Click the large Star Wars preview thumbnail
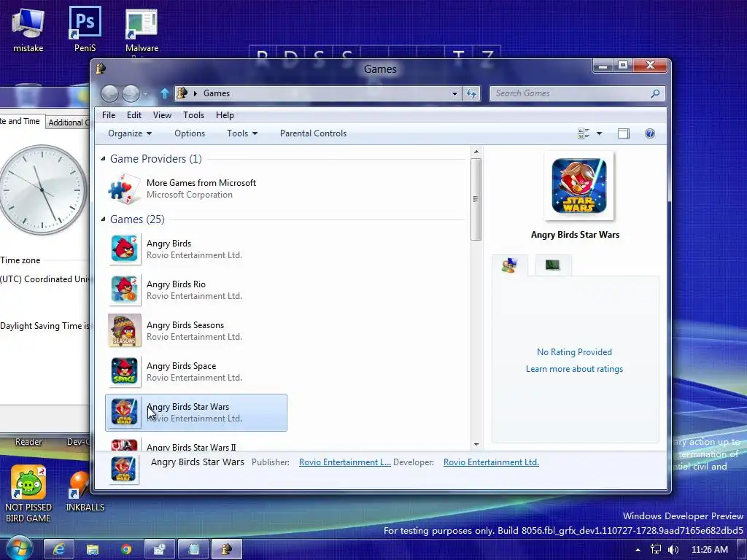The height and width of the screenshot is (560, 747). pos(578,186)
